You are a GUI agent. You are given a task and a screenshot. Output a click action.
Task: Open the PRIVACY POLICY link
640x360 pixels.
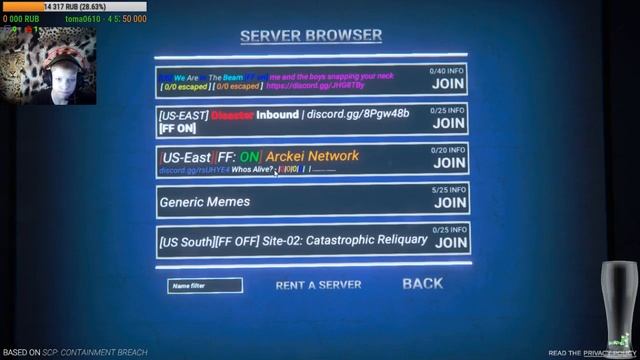609,353
